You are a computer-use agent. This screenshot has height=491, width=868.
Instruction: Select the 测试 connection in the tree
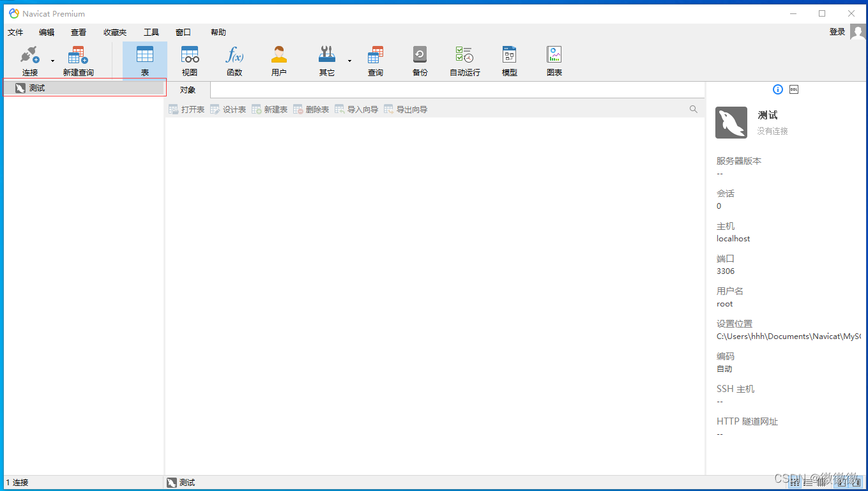[x=84, y=88]
